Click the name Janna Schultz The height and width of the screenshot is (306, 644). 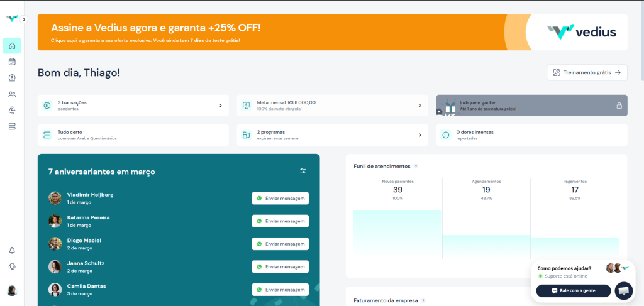86,263
